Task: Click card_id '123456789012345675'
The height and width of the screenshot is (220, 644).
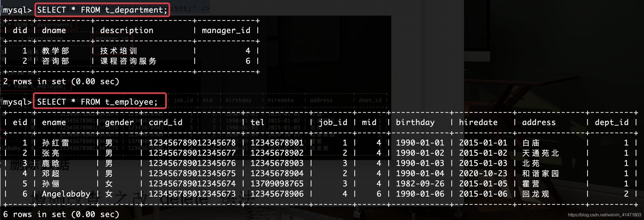Action: click(x=192, y=173)
